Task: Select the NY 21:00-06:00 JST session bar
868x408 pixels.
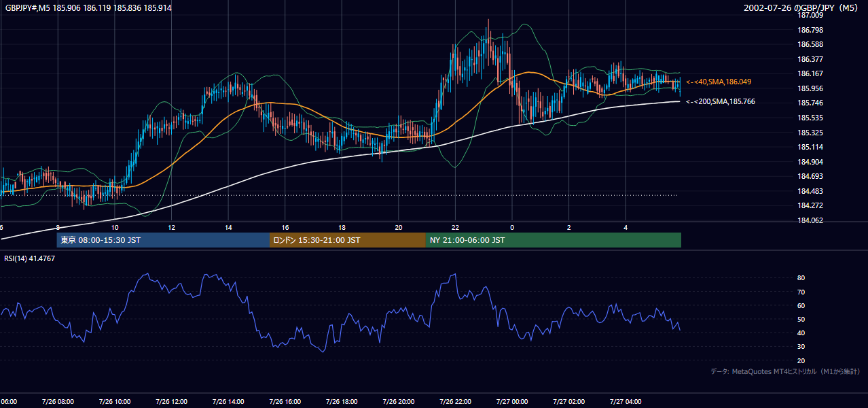Action: point(554,240)
